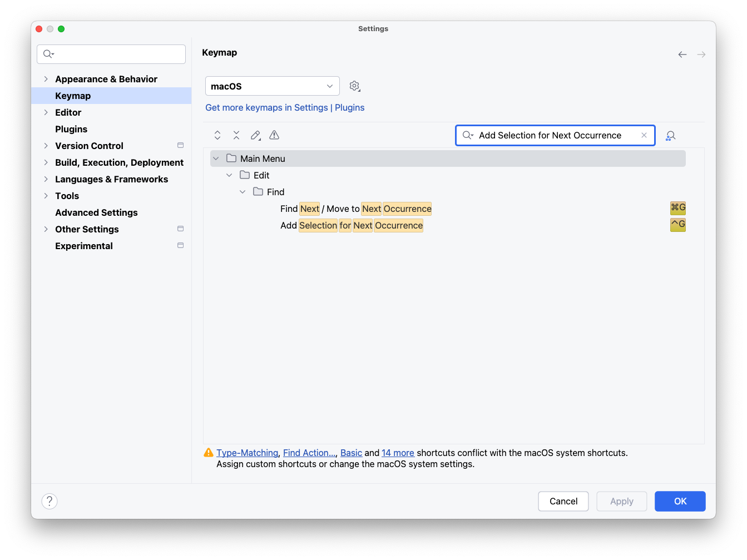Click the Help question mark button
Viewport: 747px width, 560px height.
50,501
